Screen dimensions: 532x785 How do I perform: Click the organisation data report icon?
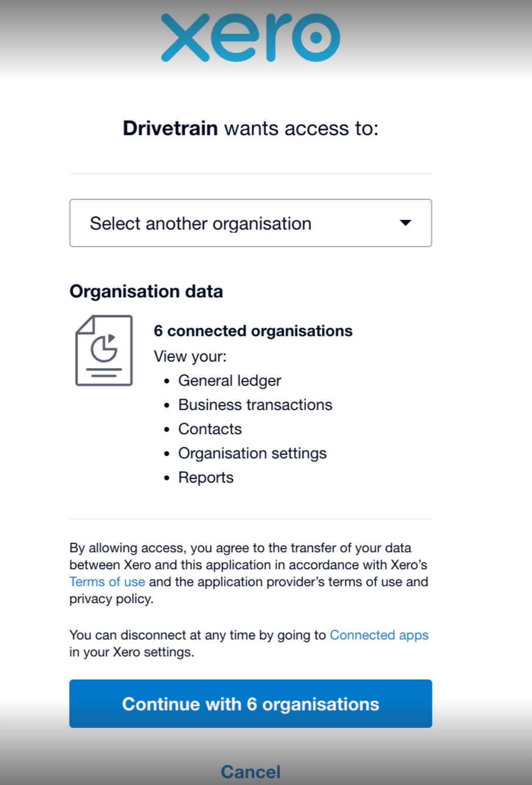coord(104,351)
